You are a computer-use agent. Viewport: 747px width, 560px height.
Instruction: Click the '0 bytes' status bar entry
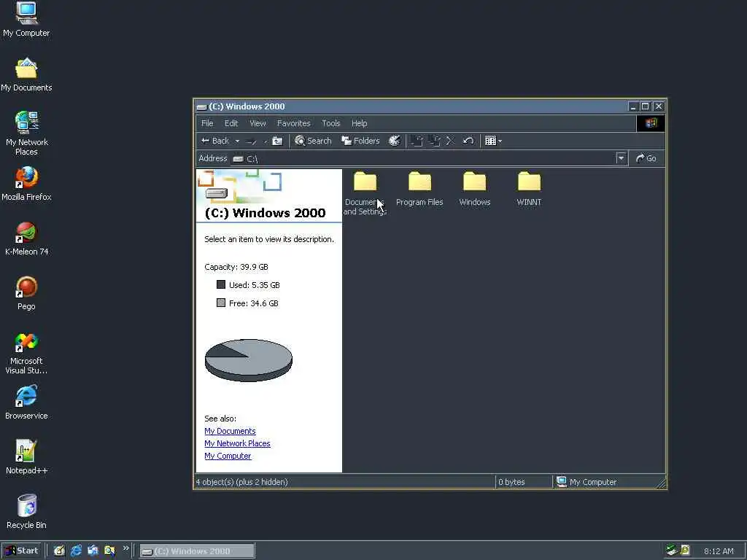511,482
